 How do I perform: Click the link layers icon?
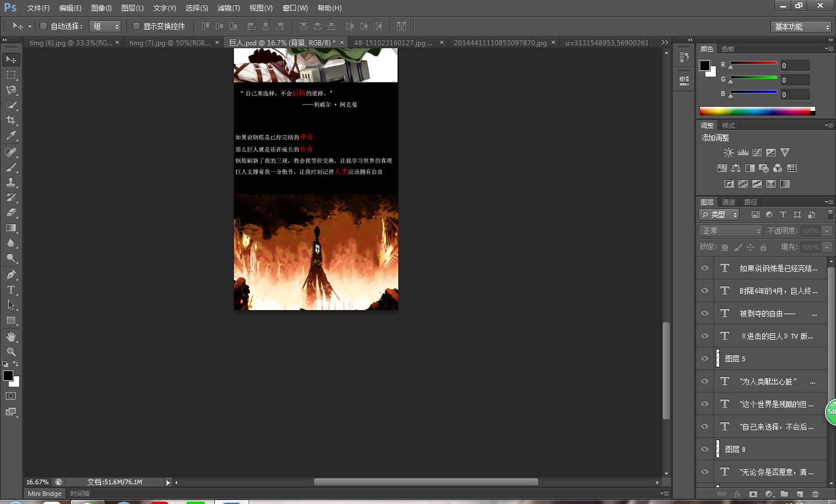[722, 494]
